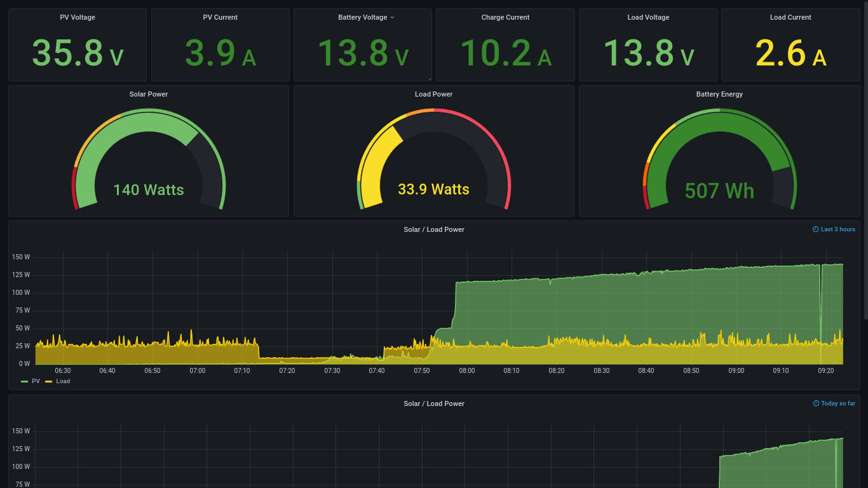
Task: Click the 2.6 A load current value
Action: tap(790, 53)
